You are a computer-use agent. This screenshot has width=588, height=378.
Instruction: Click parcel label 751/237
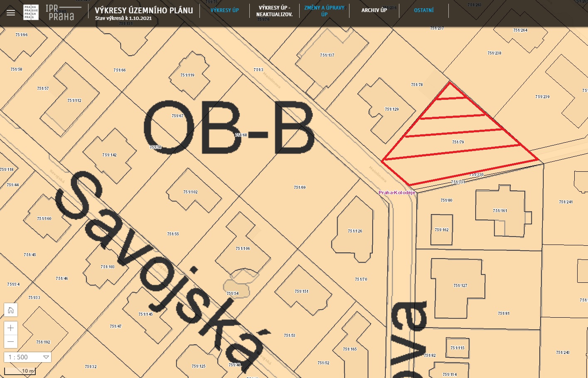pyautogui.click(x=437, y=28)
